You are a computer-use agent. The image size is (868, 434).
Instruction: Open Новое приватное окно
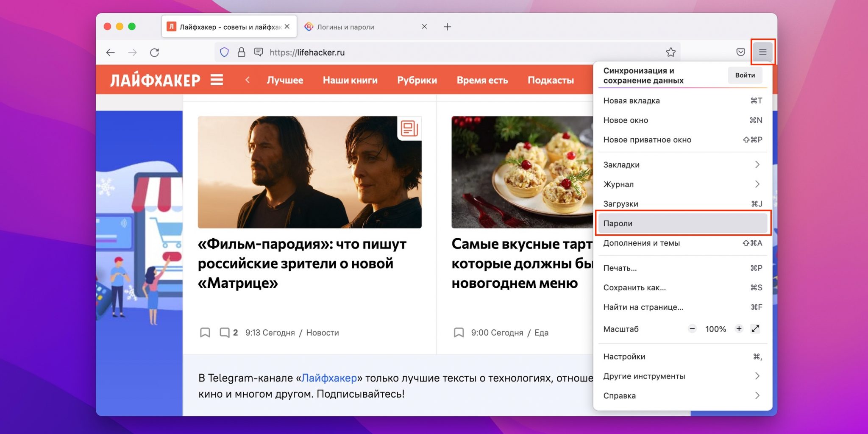[x=682, y=139]
